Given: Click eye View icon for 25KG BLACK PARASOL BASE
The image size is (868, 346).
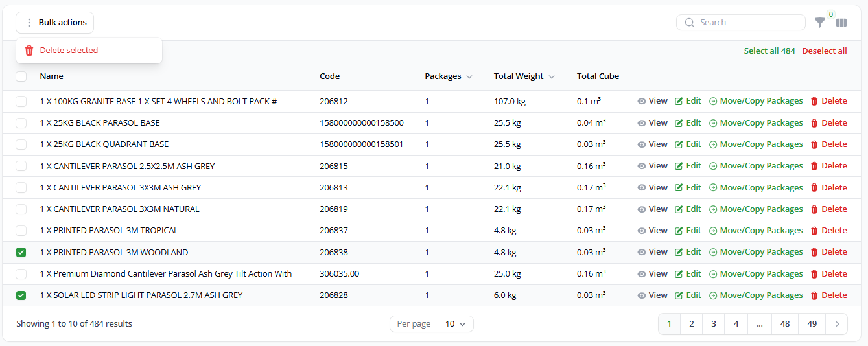Looking at the screenshot, I should [x=642, y=123].
